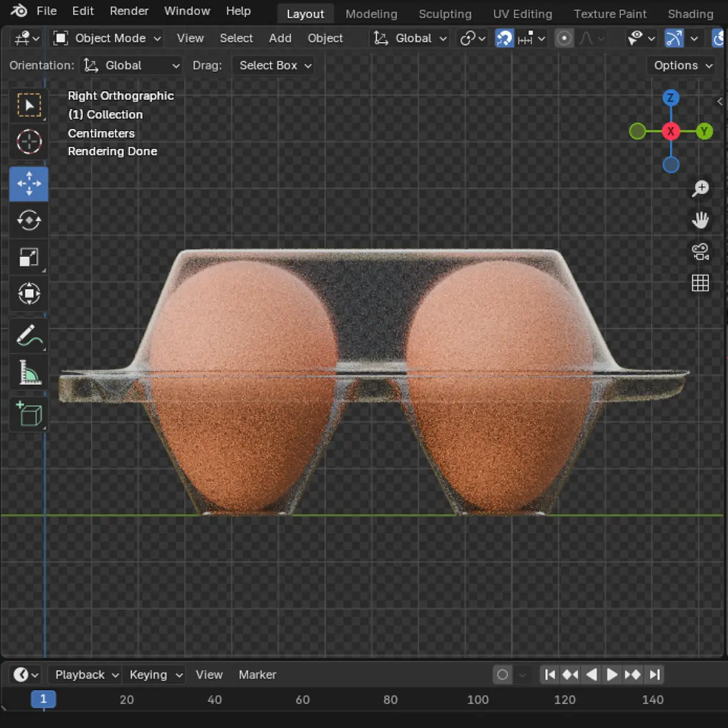
Task: Jump to the start frame
Action: [x=550, y=675]
